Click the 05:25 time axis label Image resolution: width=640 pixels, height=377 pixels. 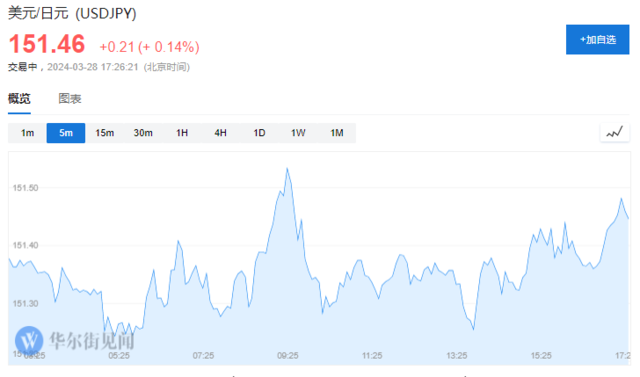coord(119,356)
